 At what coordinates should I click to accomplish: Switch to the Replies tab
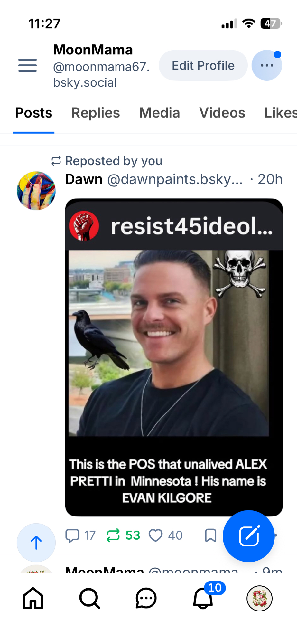point(96,113)
